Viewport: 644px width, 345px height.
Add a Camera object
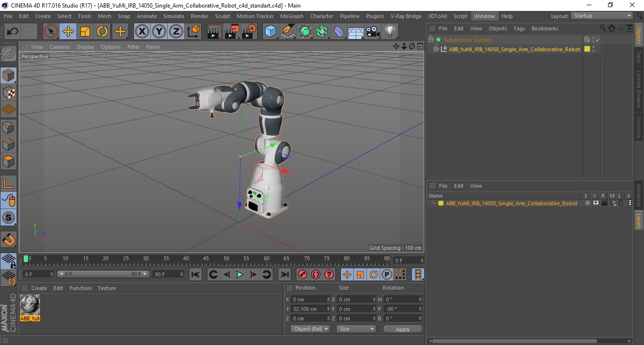373,32
